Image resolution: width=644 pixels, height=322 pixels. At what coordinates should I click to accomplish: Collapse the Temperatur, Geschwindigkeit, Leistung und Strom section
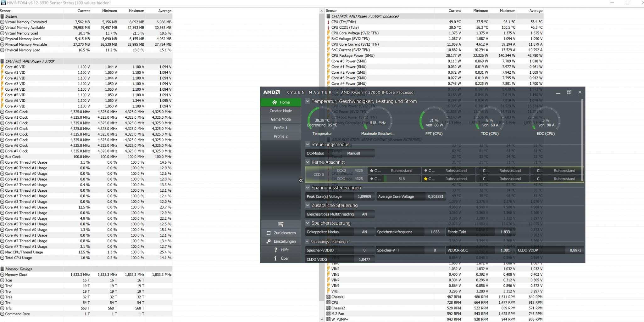308,101
